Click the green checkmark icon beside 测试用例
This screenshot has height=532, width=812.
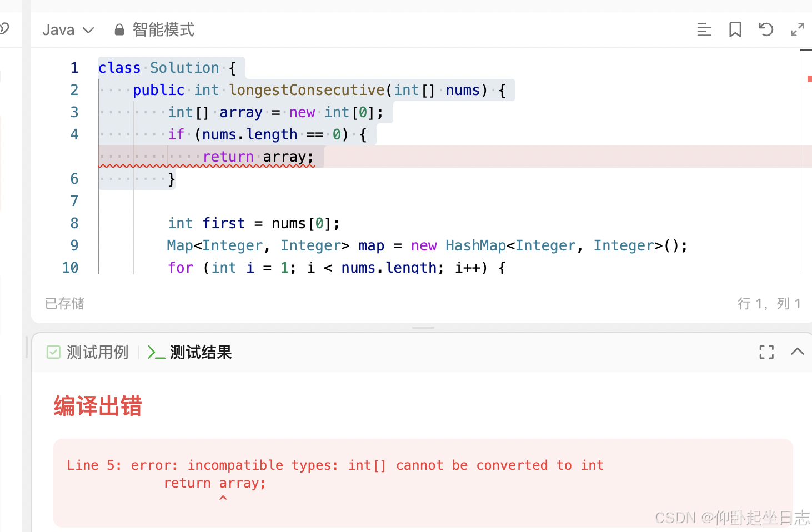pos(53,352)
